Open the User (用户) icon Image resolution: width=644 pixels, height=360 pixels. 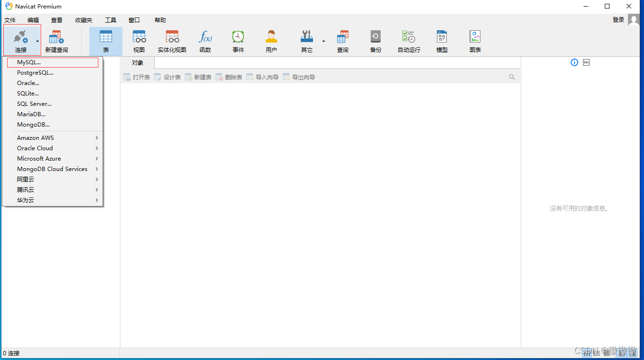271,36
